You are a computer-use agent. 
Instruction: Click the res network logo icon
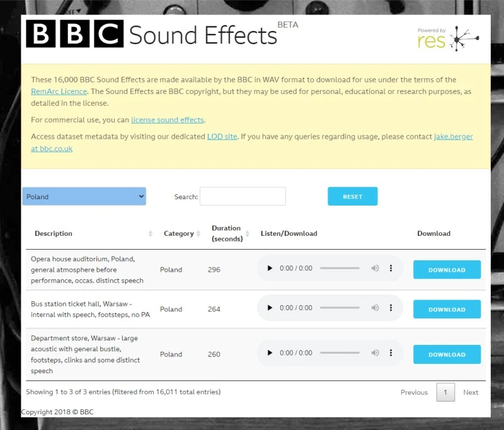tap(465, 39)
